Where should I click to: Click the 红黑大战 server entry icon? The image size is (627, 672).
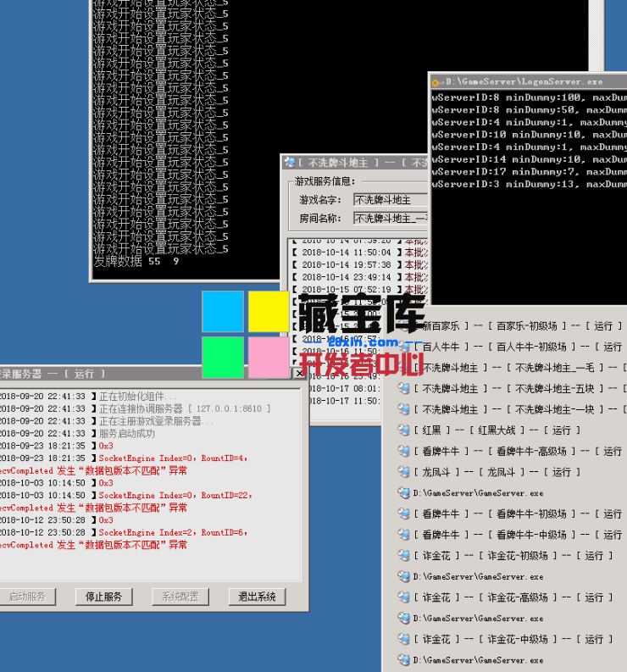click(x=404, y=430)
